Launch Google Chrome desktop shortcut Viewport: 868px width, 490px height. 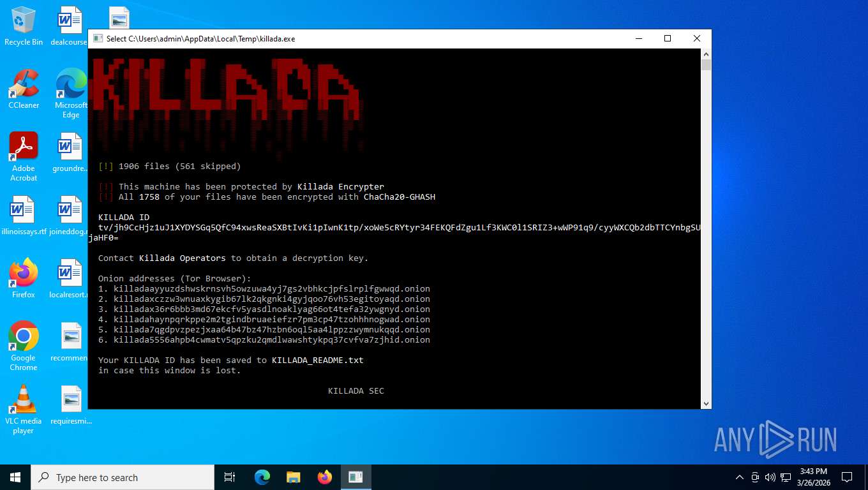[x=24, y=346]
